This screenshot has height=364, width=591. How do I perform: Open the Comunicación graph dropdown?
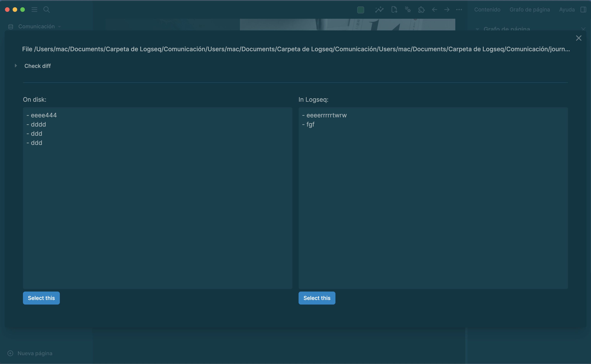(59, 27)
